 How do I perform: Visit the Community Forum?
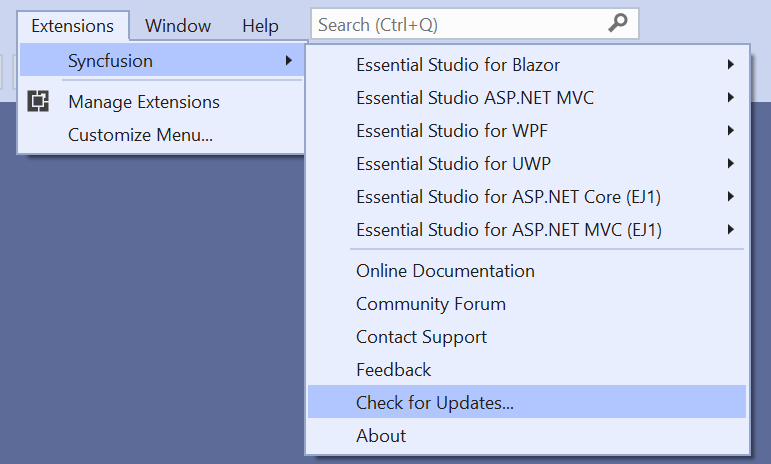pos(431,304)
